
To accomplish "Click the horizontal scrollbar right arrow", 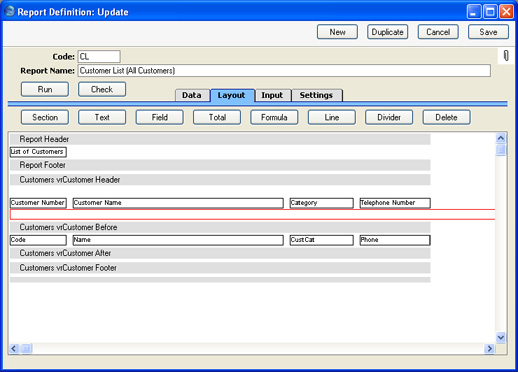I will 489,349.
